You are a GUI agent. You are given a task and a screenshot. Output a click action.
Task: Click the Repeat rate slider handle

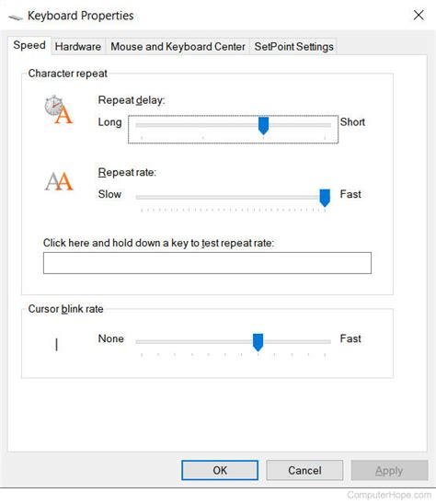click(325, 198)
